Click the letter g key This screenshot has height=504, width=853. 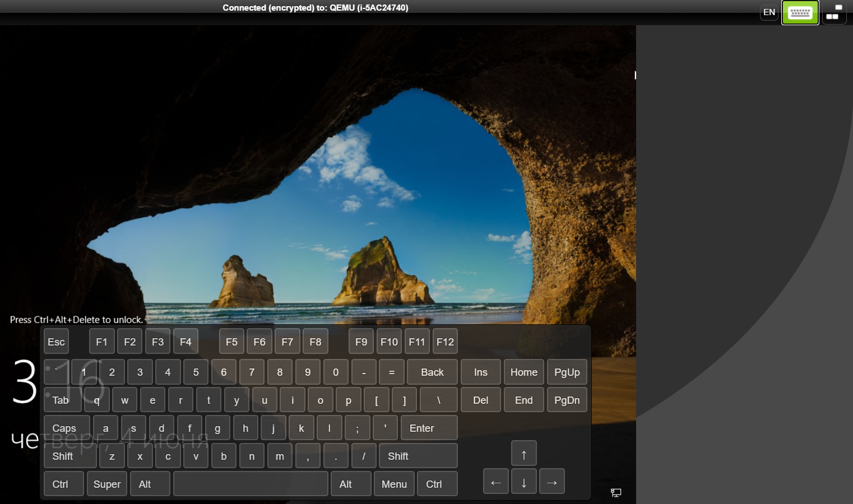pos(217,428)
